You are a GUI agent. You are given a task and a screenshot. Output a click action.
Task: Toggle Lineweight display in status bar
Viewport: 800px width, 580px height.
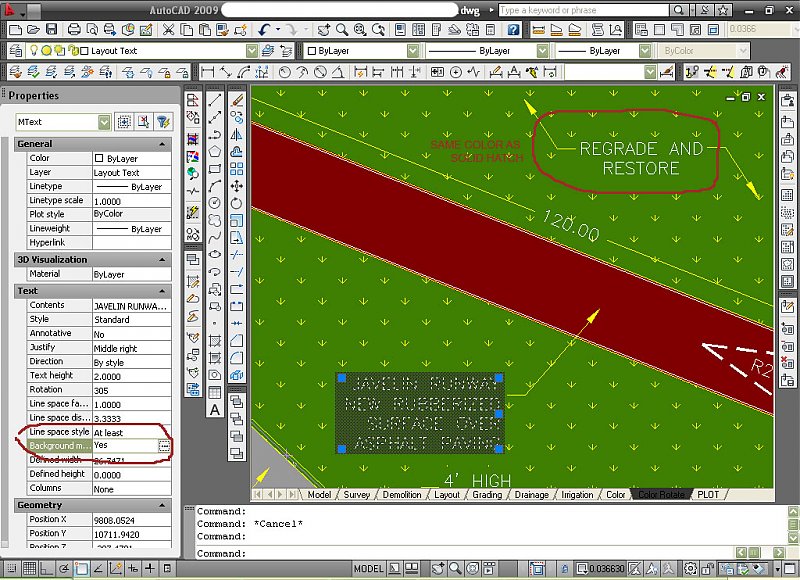coord(150,568)
